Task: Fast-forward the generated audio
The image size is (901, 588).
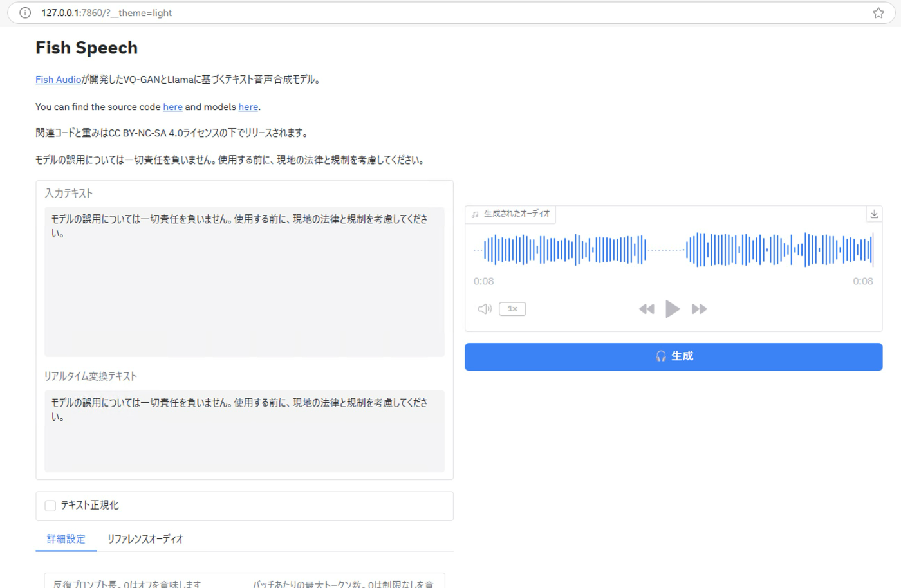Action: click(700, 309)
